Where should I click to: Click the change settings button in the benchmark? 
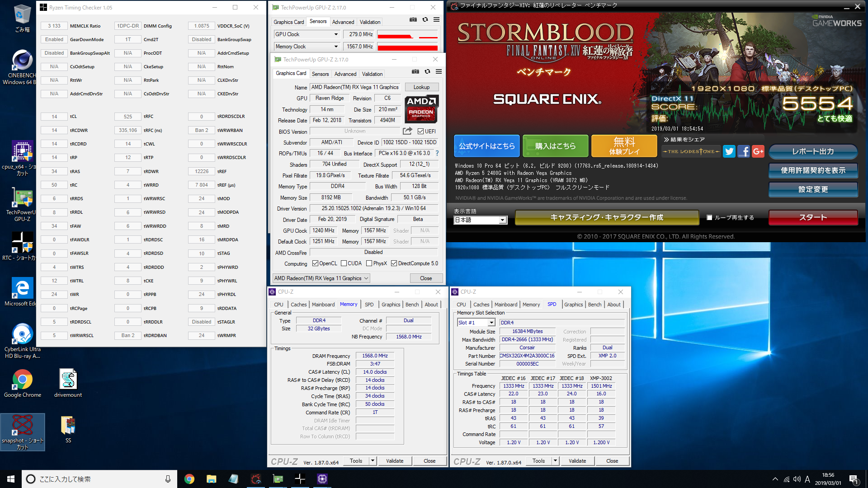(813, 189)
